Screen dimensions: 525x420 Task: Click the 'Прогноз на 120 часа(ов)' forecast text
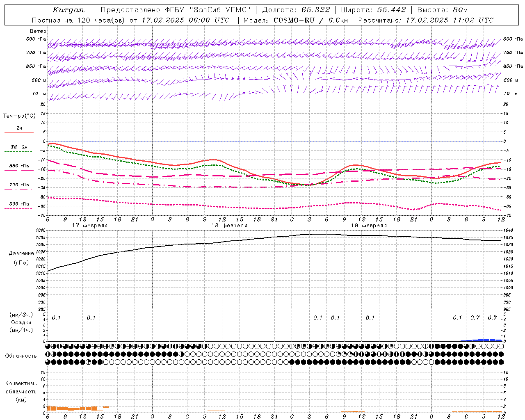point(79,20)
